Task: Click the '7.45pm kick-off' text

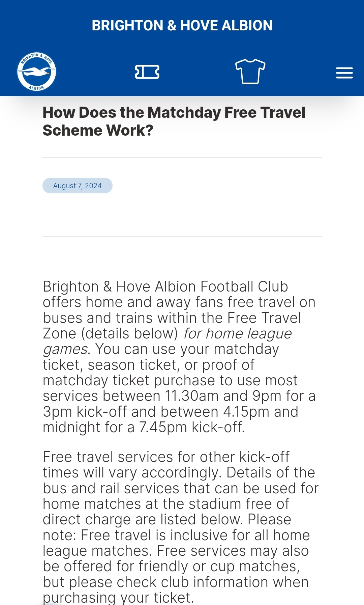Action: (x=191, y=428)
